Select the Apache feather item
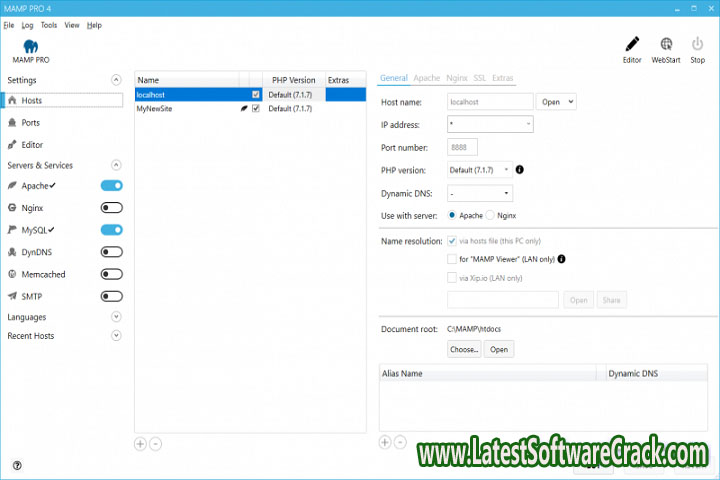The image size is (720, 480). [x=31, y=186]
